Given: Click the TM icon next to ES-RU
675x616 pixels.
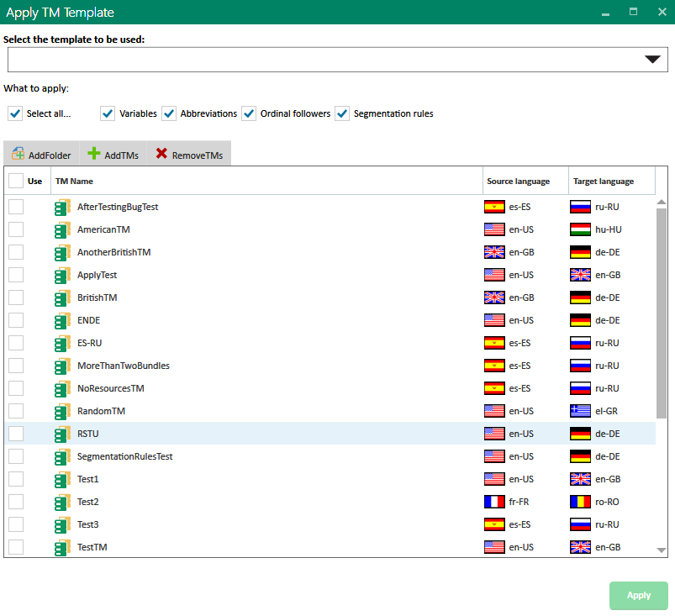Looking at the screenshot, I should point(62,344).
